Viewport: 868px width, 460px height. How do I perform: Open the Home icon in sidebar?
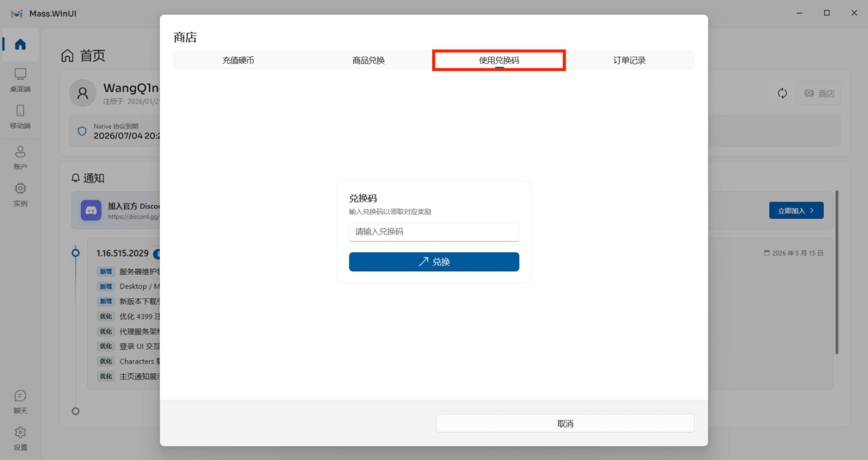point(20,44)
